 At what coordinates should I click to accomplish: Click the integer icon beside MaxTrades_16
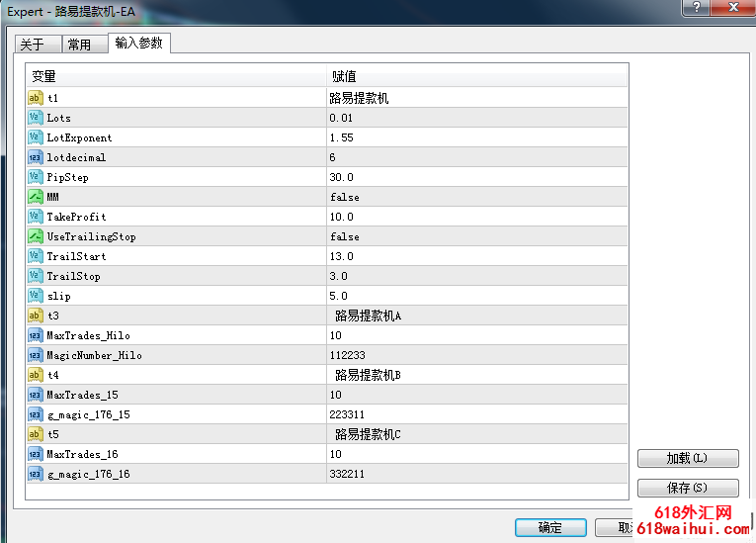(36, 454)
